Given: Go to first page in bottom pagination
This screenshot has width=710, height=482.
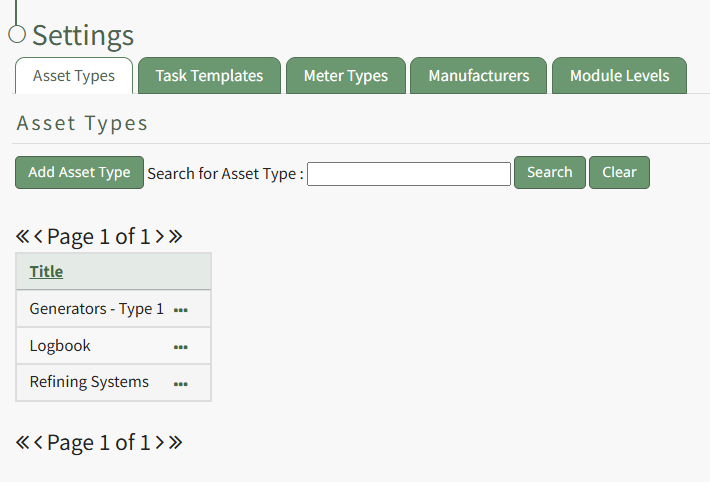Looking at the screenshot, I should pos(22,443).
